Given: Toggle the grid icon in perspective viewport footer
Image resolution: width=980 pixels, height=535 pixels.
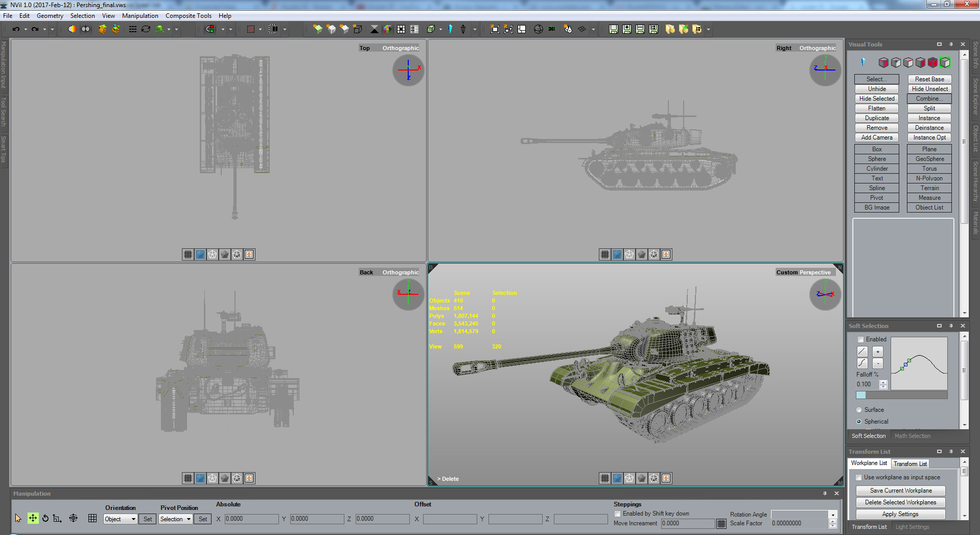Looking at the screenshot, I should pos(604,478).
